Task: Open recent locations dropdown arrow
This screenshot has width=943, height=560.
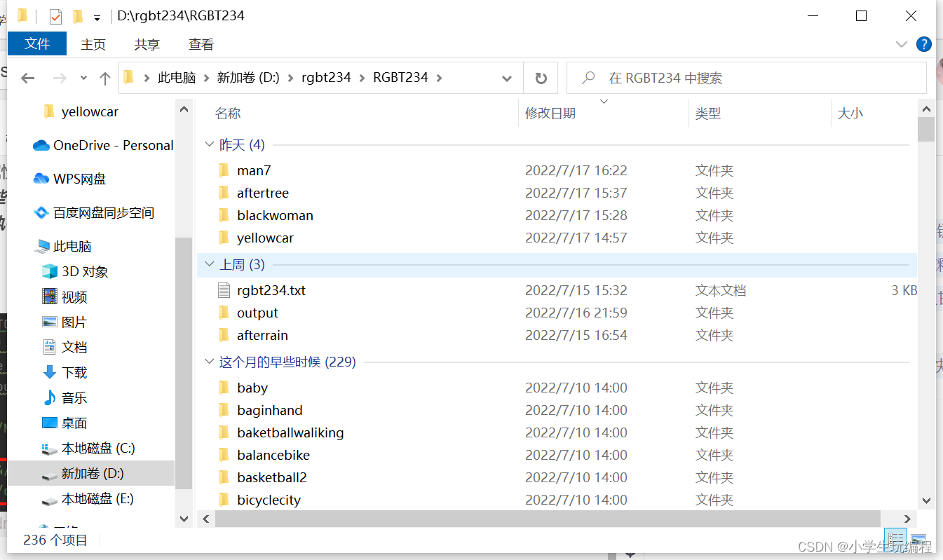Action: (x=83, y=78)
